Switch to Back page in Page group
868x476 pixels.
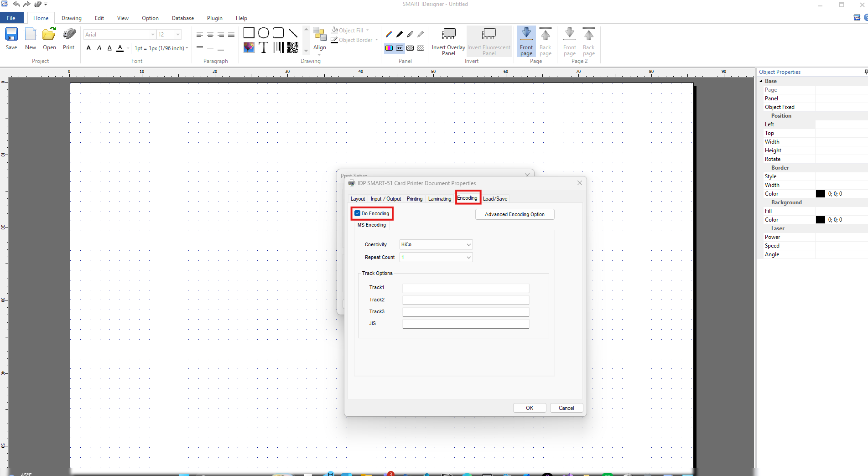tap(546, 41)
